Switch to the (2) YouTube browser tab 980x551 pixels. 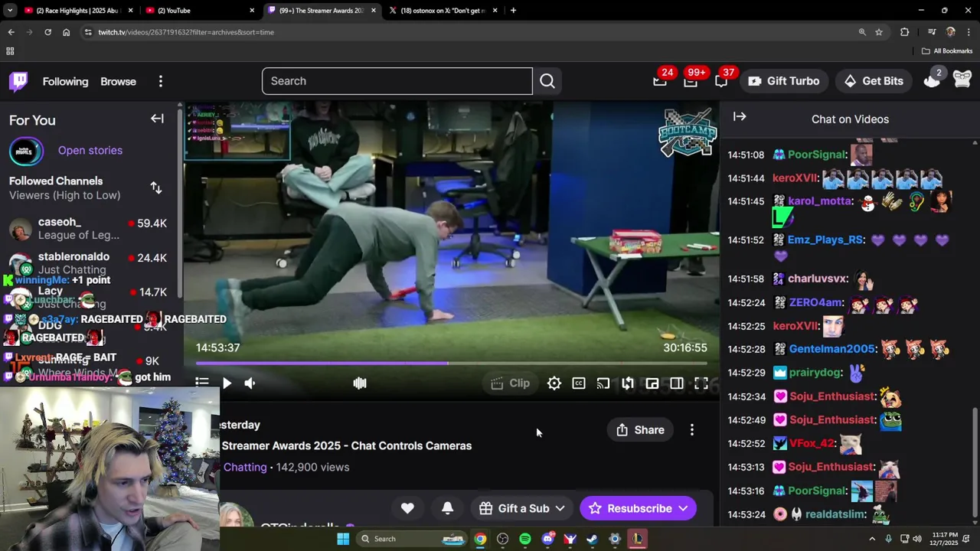199,11
